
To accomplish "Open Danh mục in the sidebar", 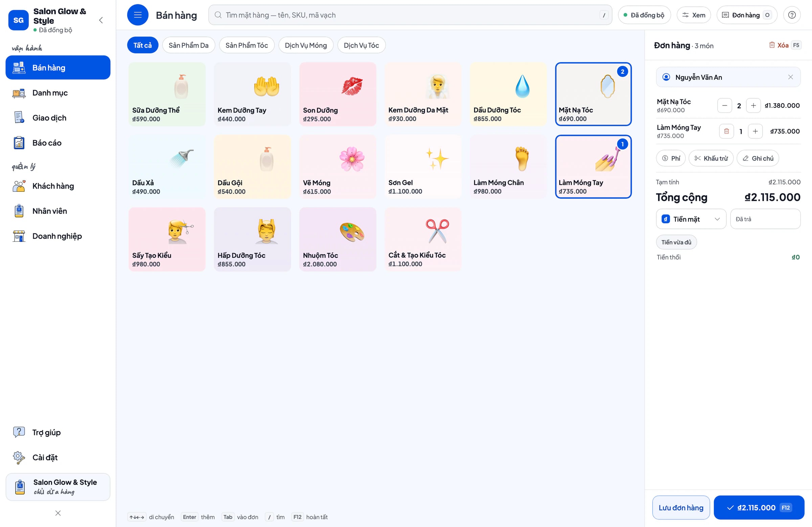I will (x=58, y=93).
